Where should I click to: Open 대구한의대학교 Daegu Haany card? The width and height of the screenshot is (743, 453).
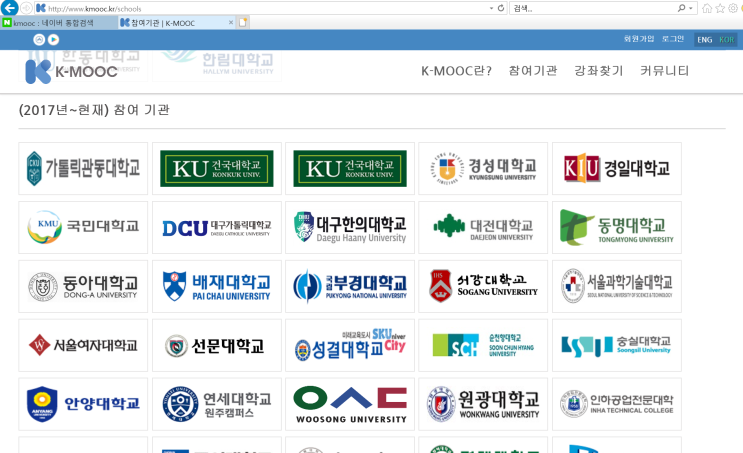(x=350, y=227)
